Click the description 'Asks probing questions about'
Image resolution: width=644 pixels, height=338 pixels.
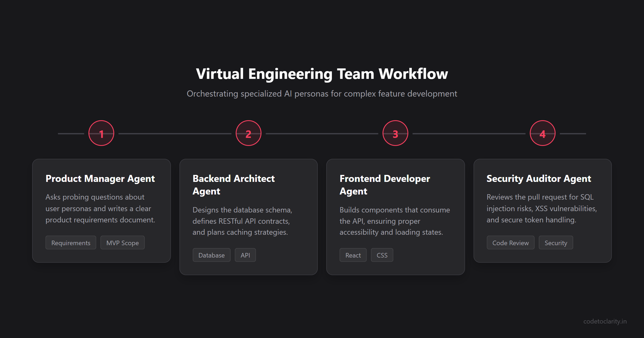coord(100,208)
